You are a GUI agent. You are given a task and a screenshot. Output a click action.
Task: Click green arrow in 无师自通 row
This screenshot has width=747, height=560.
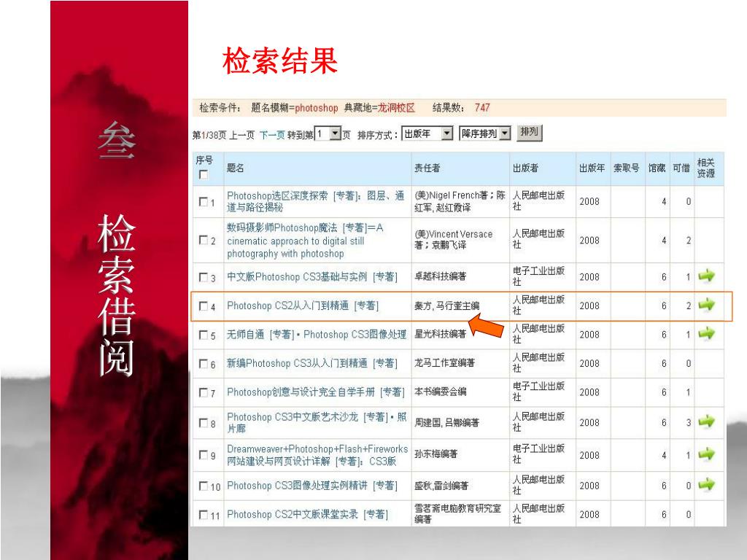(706, 333)
